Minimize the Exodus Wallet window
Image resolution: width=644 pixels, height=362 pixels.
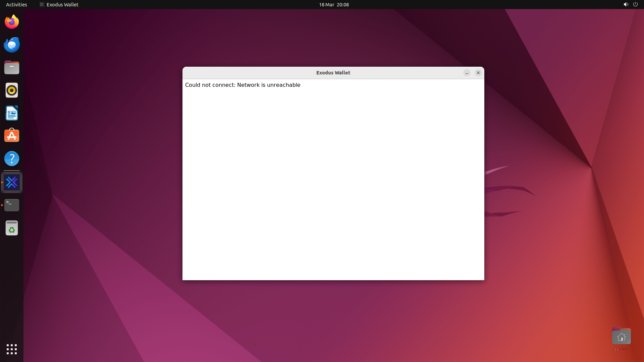pos(467,73)
